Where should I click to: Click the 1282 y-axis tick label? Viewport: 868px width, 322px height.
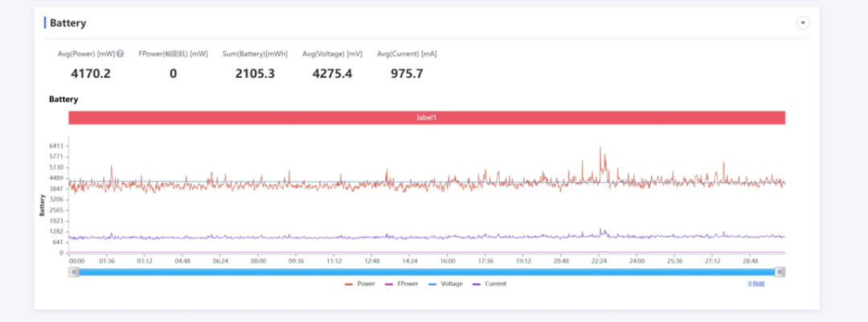click(x=57, y=232)
